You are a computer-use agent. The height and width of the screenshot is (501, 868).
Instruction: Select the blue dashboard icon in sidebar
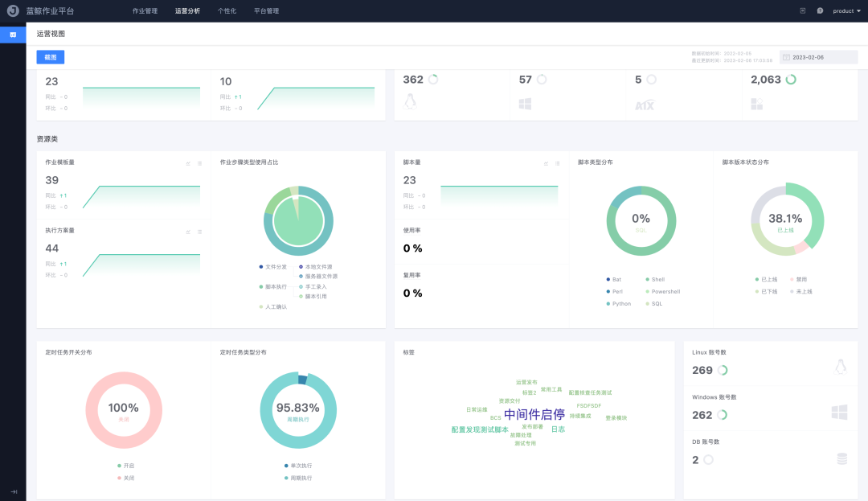(x=13, y=35)
